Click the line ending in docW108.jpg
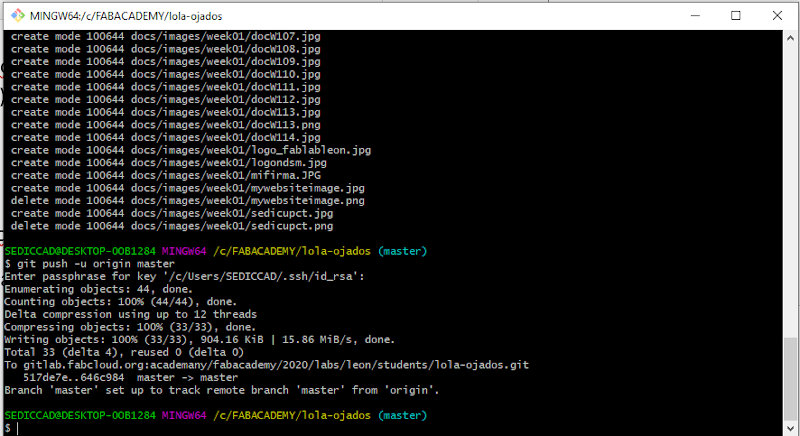800x436 pixels. point(166,49)
